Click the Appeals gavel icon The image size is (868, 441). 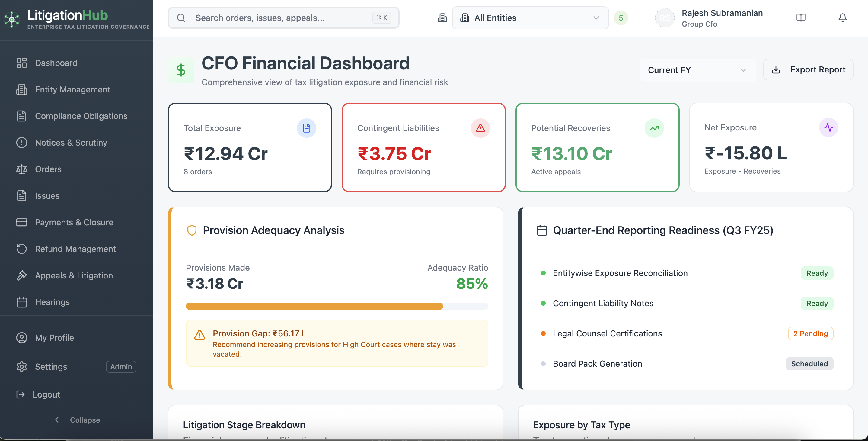coord(21,275)
